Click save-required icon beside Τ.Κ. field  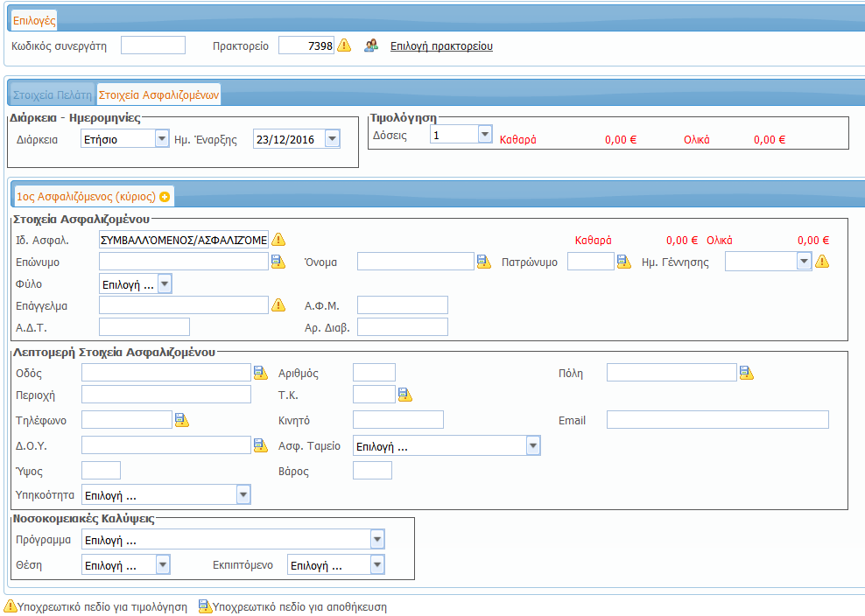[x=404, y=395]
